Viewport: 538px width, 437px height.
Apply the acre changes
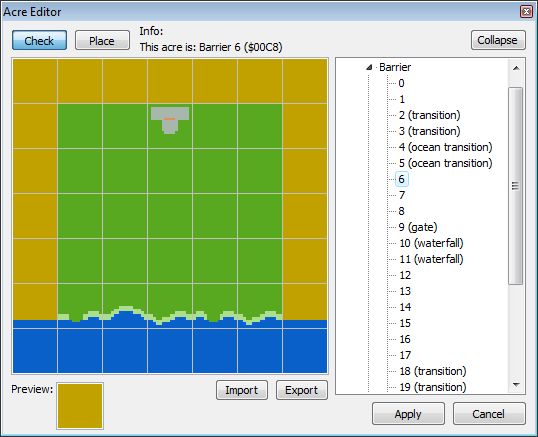click(x=408, y=414)
